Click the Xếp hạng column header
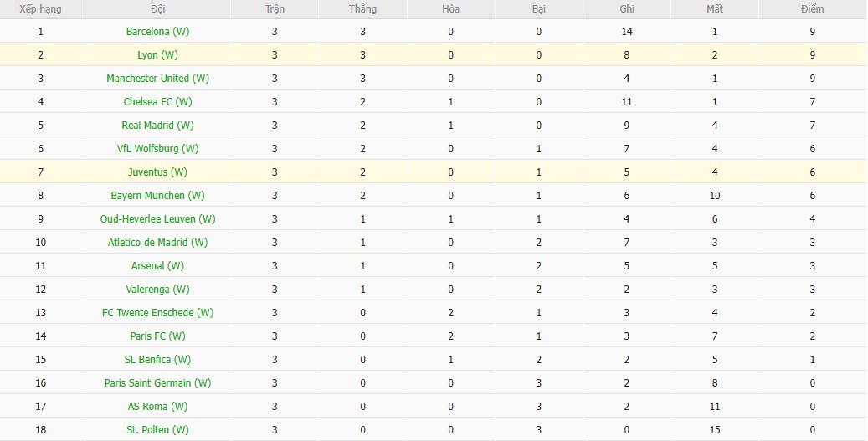Image resolution: width=868 pixels, height=441 pixels. coord(40,9)
